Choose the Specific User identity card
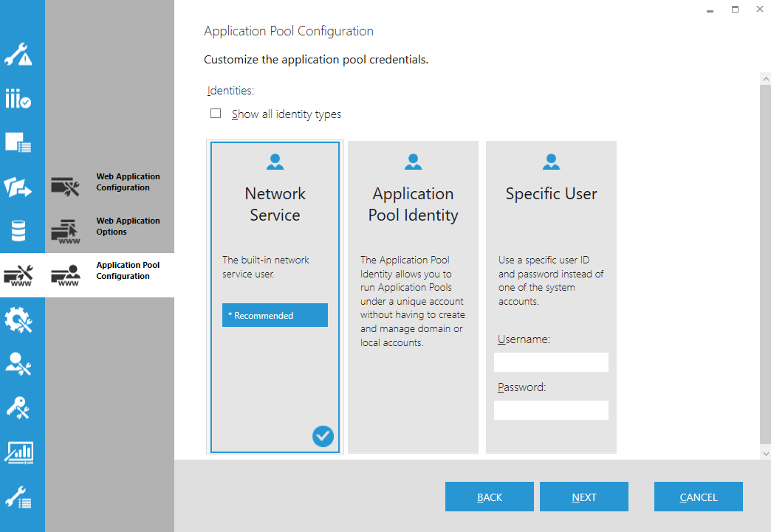 coord(551,297)
